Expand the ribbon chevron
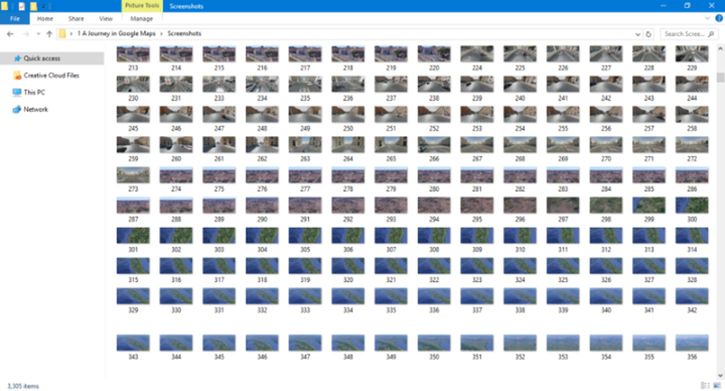 (707, 18)
